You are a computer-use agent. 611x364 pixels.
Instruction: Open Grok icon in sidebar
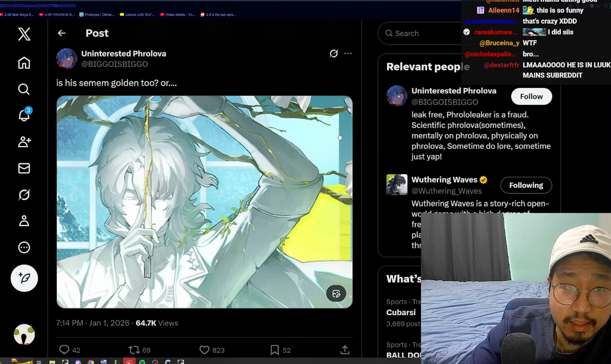(24, 194)
